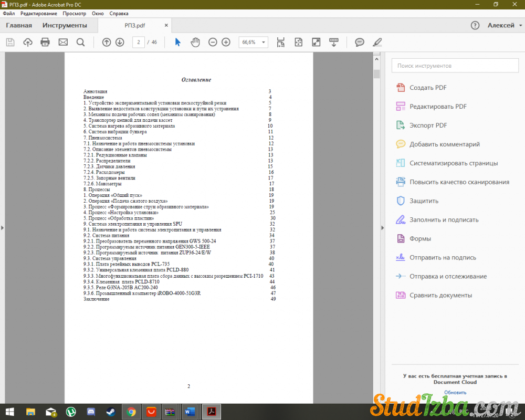Go to previous page with up arrow
Viewport: 525px width, 420px height.
(107, 43)
